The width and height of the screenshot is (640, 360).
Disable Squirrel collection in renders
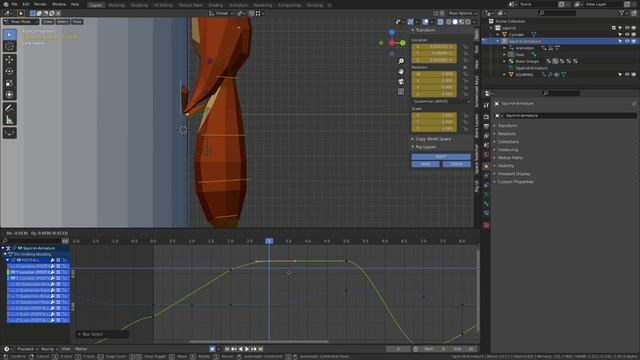point(633,28)
